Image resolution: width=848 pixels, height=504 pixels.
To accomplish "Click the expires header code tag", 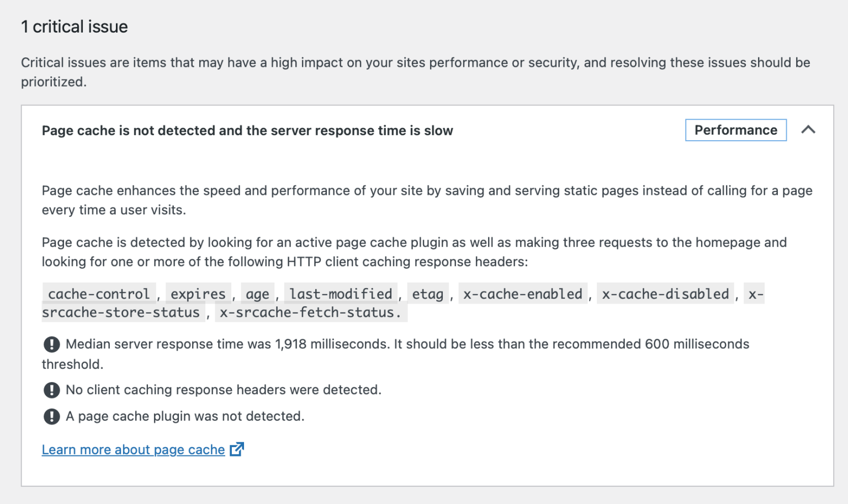I will click(198, 294).
